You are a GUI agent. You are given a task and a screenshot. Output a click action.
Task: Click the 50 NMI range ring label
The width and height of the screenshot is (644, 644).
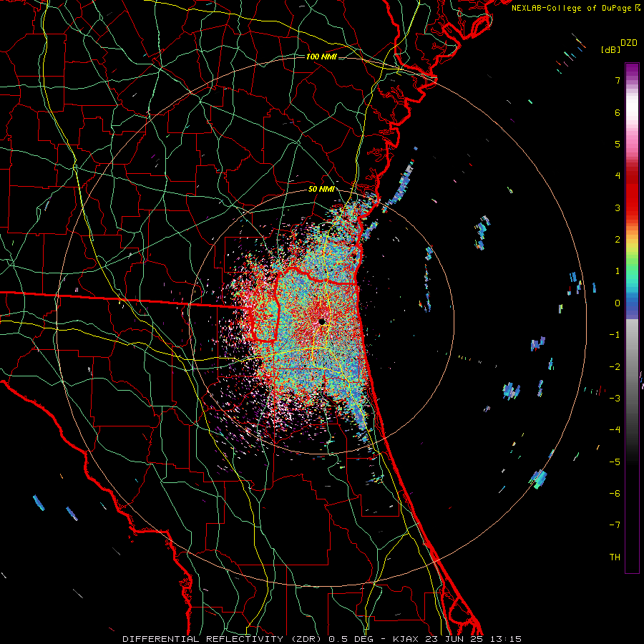(321, 190)
